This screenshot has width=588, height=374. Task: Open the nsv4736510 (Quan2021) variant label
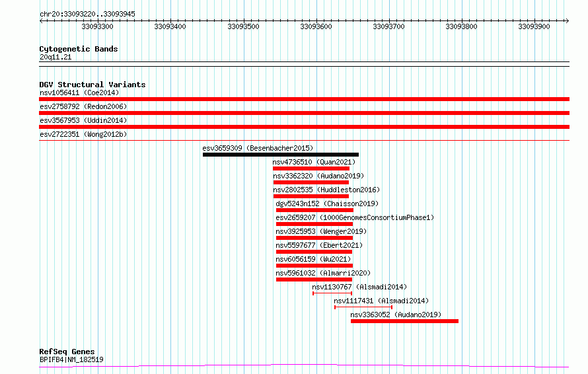[x=314, y=162]
